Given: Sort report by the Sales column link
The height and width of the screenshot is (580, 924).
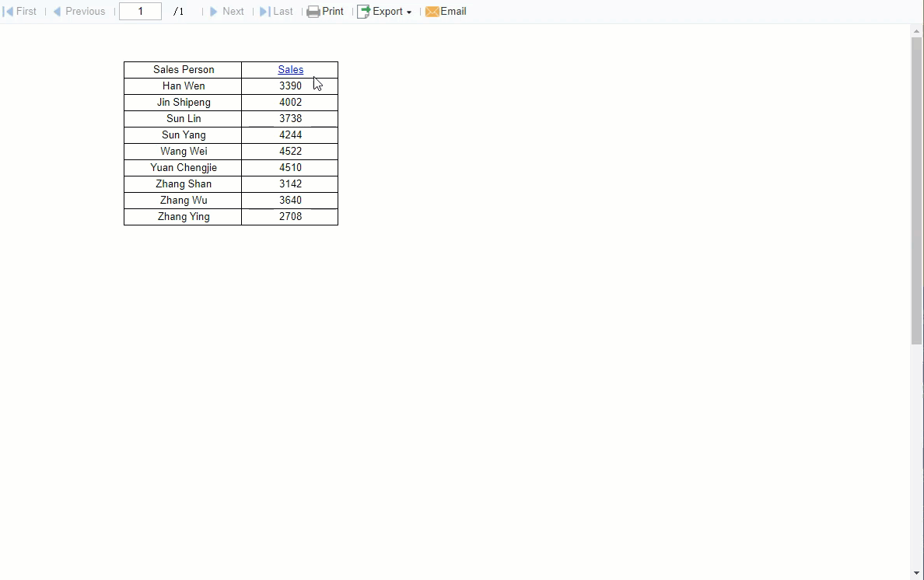Looking at the screenshot, I should [x=290, y=69].
